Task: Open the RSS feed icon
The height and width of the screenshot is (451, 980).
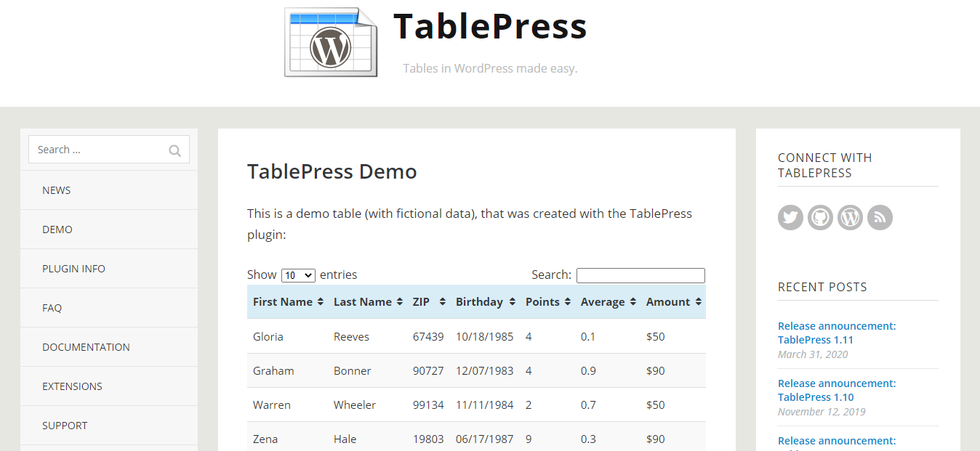Action: point(880,217)
